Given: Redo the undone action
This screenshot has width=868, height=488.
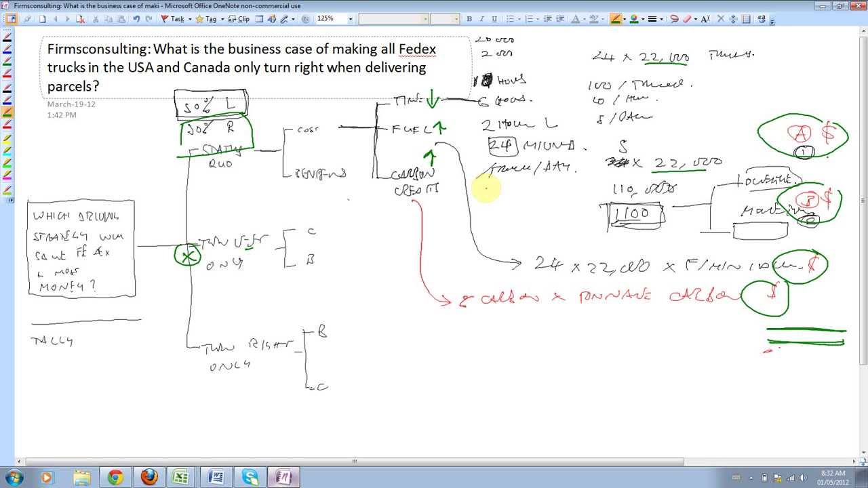Looking at the screenshot, I should click(149, 19).
